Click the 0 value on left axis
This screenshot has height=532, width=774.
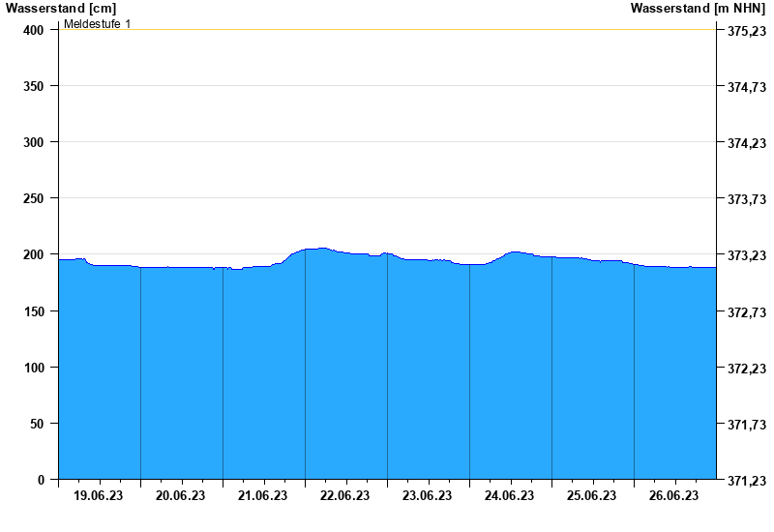coord(41,481)
